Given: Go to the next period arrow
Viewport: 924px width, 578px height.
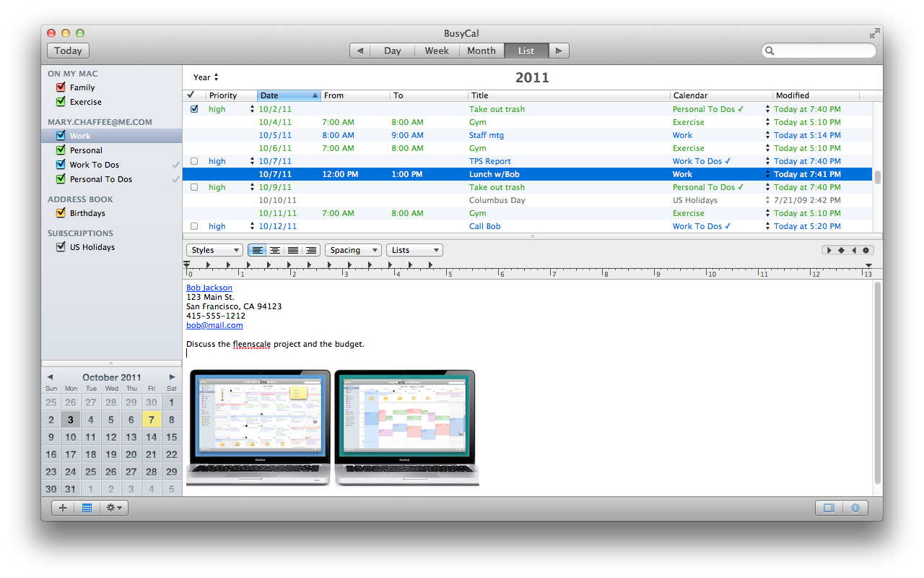Looking at the screenshot, I should [559, 51].
